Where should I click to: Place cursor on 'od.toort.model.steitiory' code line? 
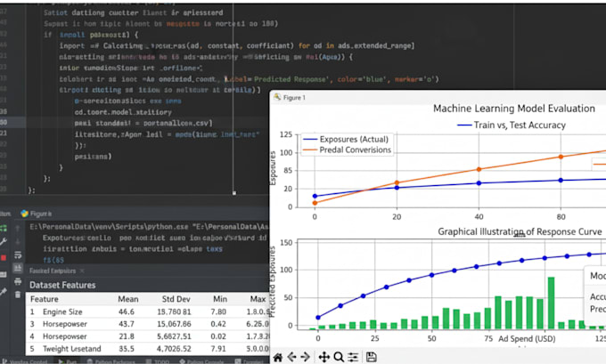pyautogui.click(x=123, y=112)
